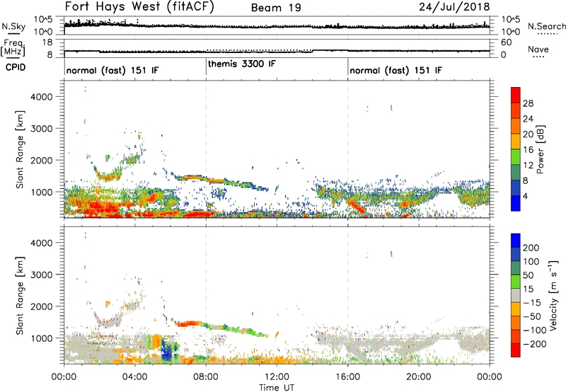The height and width of the screenshot is (392, 566).
Task: Click the '60' tick on the Nave axis
Action: click(x=506, y=42)
